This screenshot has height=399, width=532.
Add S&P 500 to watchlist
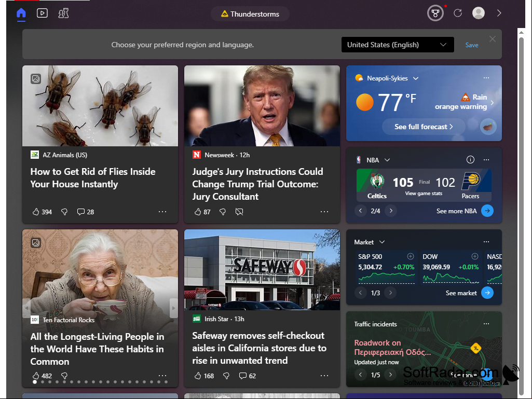click(x=410, y=256)
